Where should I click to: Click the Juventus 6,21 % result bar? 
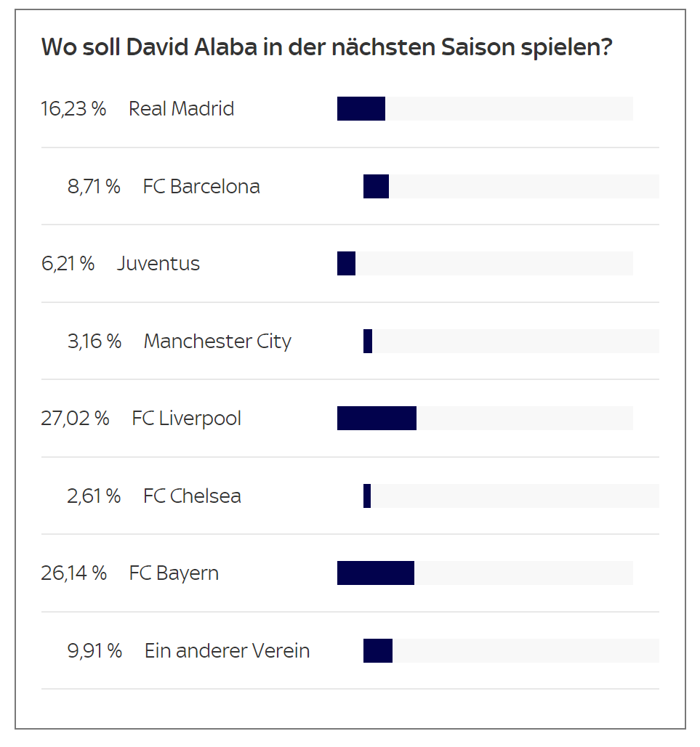pos(485,264)
